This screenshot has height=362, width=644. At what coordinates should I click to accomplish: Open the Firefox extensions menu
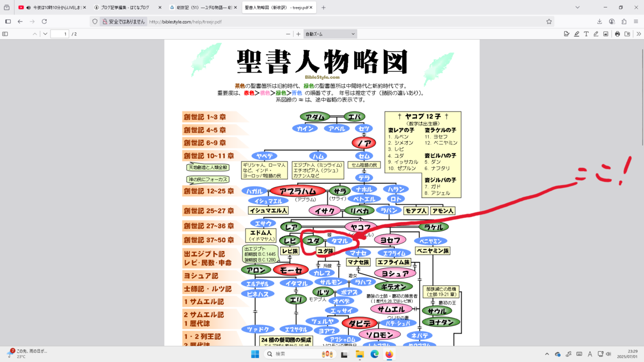pos(624,21)
